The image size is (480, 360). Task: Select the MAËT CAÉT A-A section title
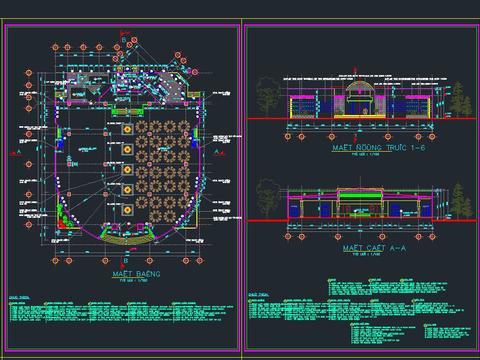click(374, 248)
